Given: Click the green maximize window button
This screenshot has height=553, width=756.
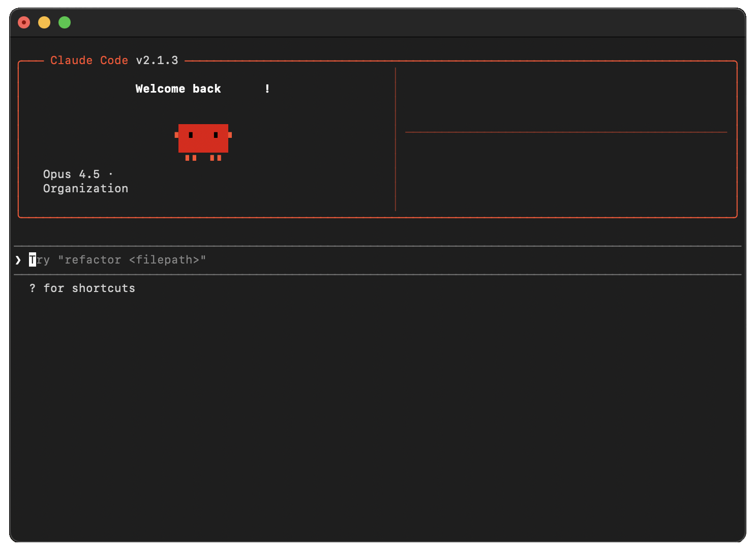Looking at the screenshot, I should [x=65, y=22].
